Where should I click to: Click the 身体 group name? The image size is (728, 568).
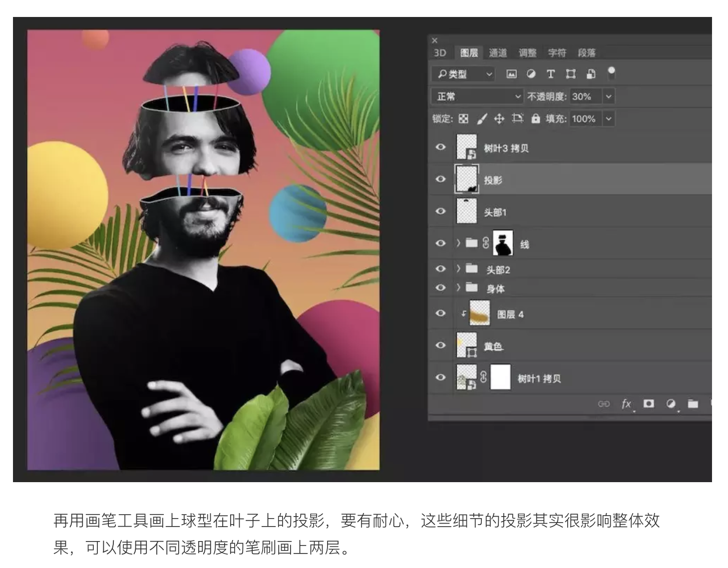(x=495, y=289)
